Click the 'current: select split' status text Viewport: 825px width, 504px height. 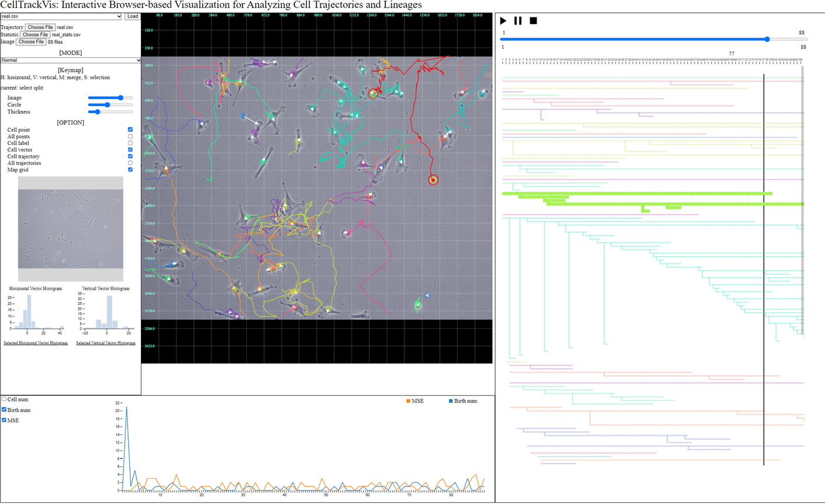click(22, 88)
